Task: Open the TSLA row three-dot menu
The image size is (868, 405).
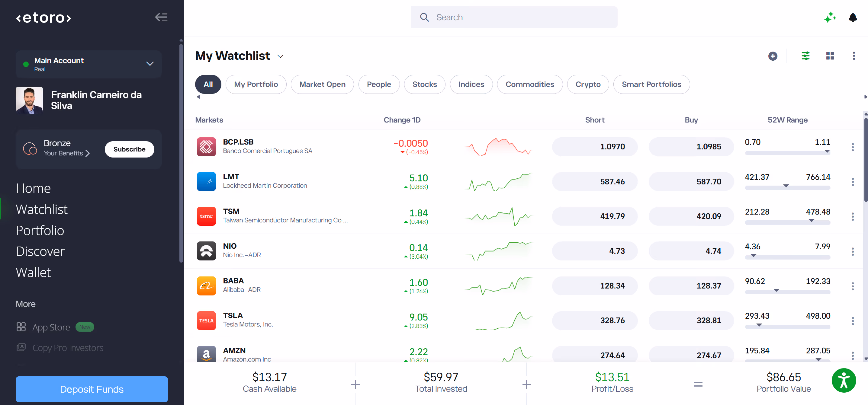Action: click(853, 321)
